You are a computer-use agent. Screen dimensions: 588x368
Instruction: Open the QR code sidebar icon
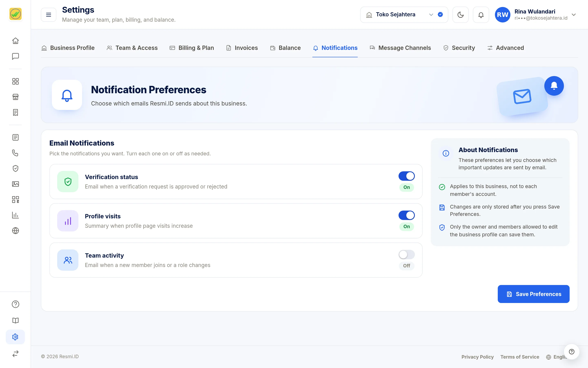(15, 200)
